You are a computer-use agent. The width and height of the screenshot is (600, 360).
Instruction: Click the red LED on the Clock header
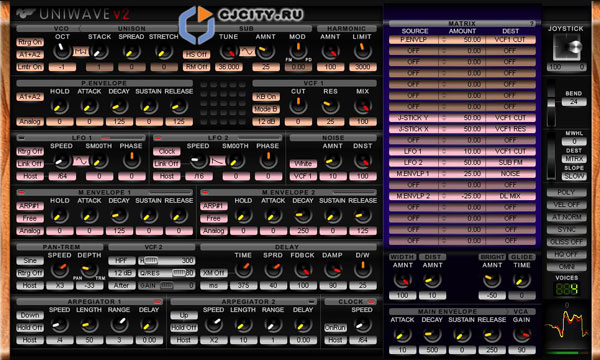coord(371,301)
